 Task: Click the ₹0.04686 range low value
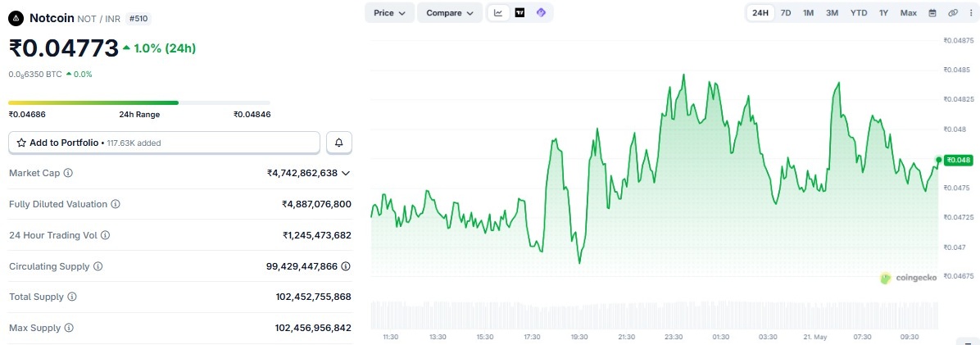coord(28,115)
